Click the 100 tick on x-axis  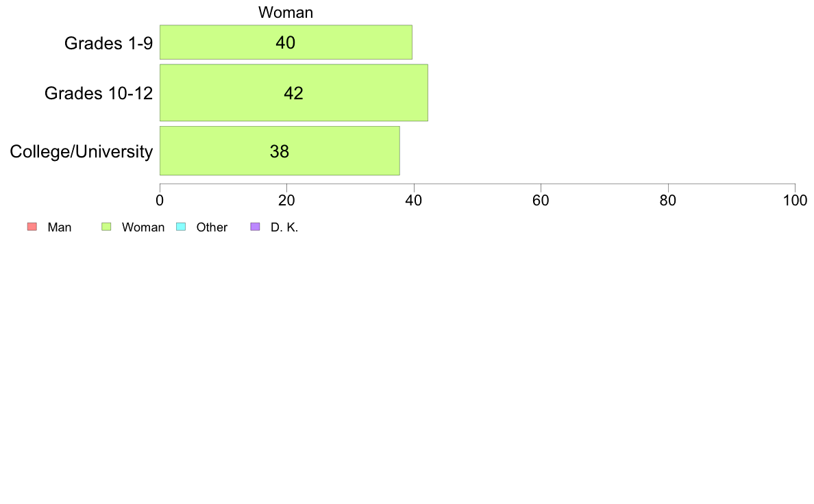click(x=795, y=201)
